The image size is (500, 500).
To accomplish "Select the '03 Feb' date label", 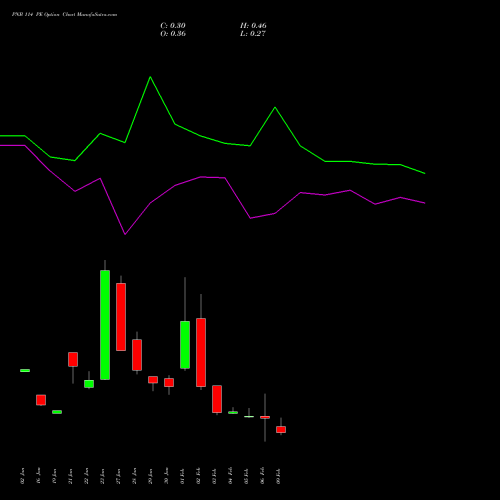I will point(214,476).
